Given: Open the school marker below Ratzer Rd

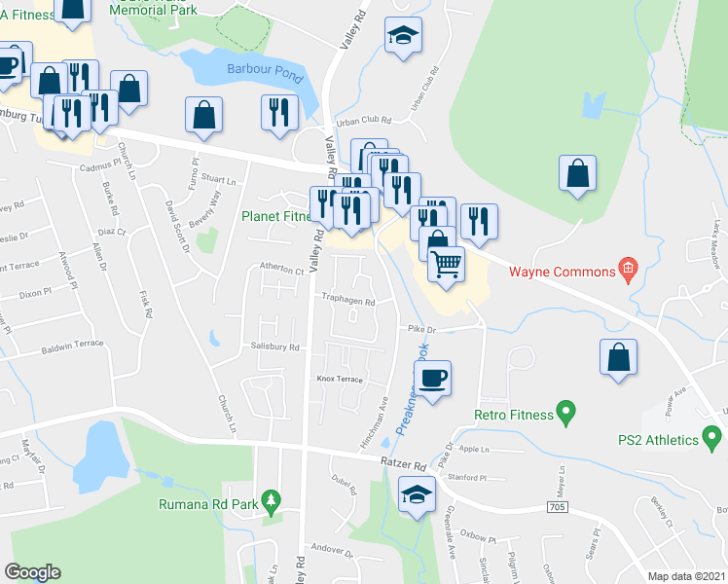Looking at the screenshot, I should 417,497.
